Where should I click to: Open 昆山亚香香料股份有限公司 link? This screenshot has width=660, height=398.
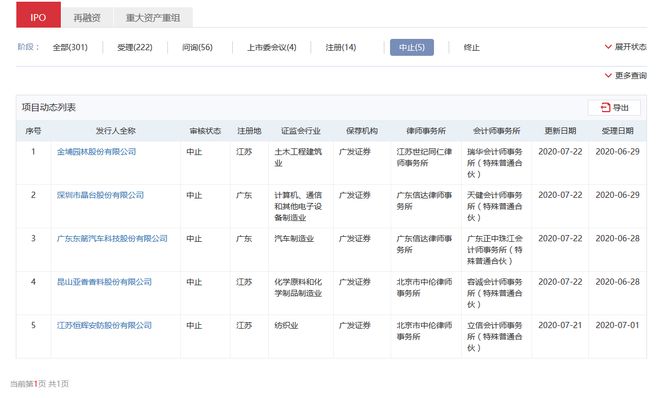click(104, 282)
